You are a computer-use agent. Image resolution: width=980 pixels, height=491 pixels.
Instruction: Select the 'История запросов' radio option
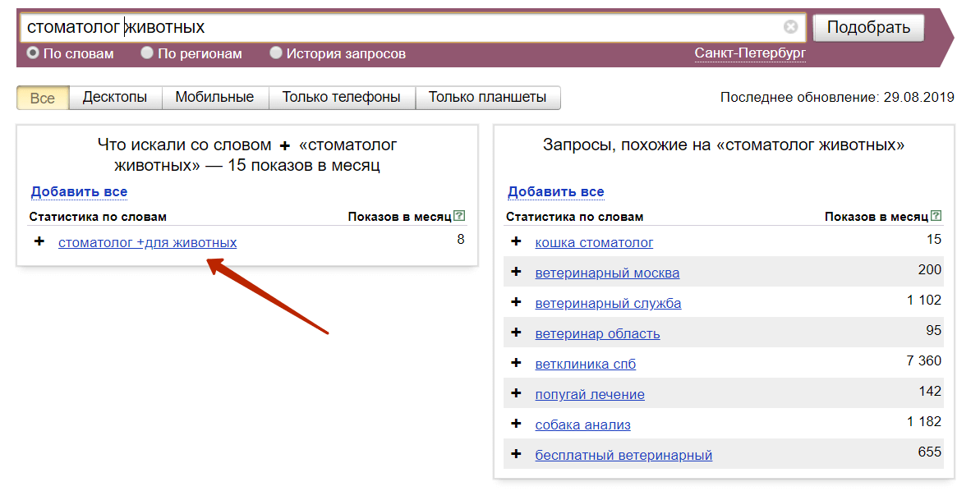click(x=276, y=53)
